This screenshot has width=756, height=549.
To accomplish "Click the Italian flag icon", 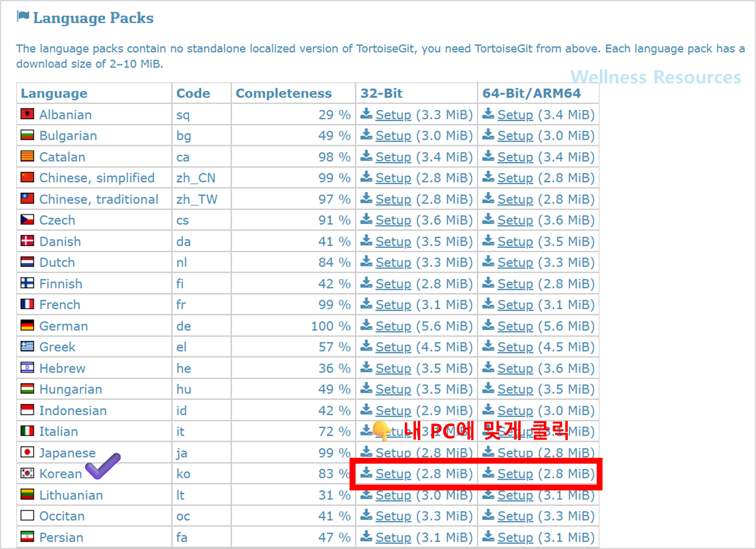I will click(27, 431).
